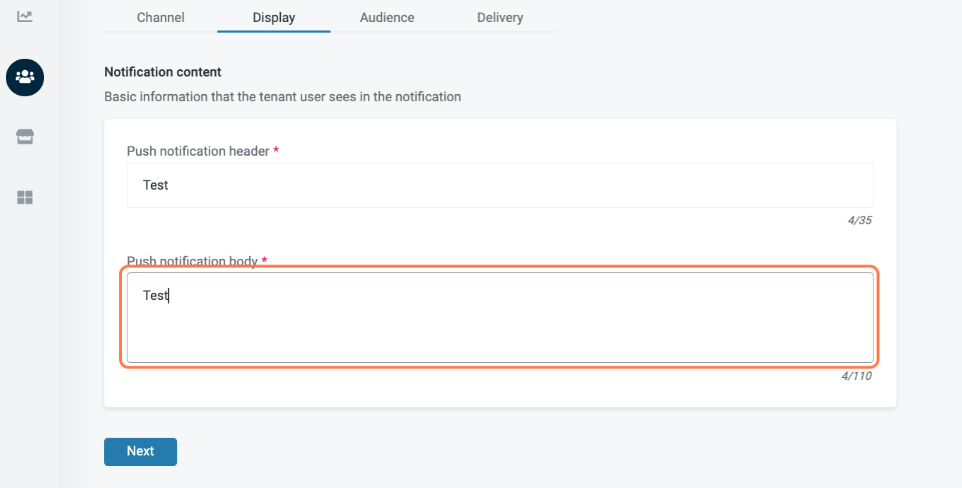962x488 pixels.
Task: Switch to the Channel tab
Action: (160, 17)
